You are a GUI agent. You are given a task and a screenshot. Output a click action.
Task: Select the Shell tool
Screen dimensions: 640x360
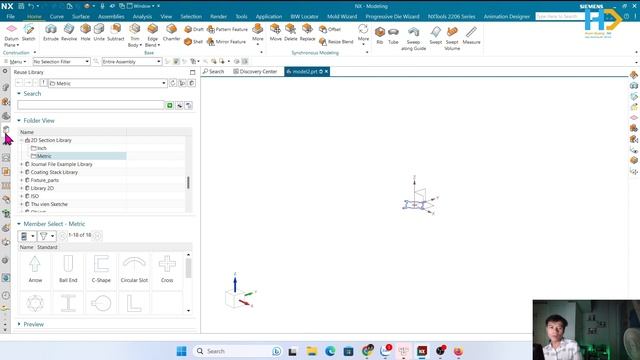point(193,42)
